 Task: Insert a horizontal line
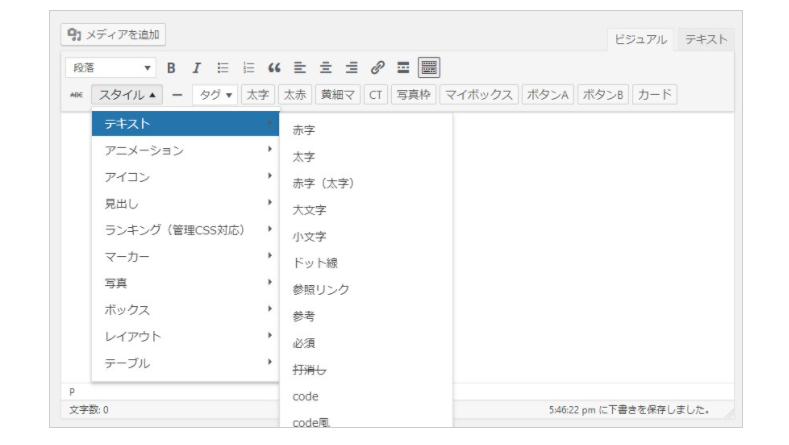click(x=177, y=95)
